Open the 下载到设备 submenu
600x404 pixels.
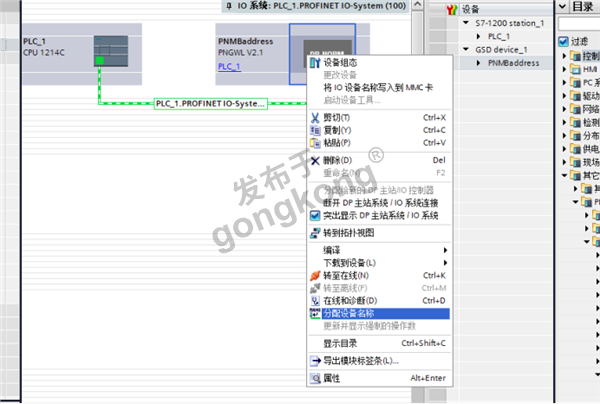pyautogui.click(x=379, y=263)
